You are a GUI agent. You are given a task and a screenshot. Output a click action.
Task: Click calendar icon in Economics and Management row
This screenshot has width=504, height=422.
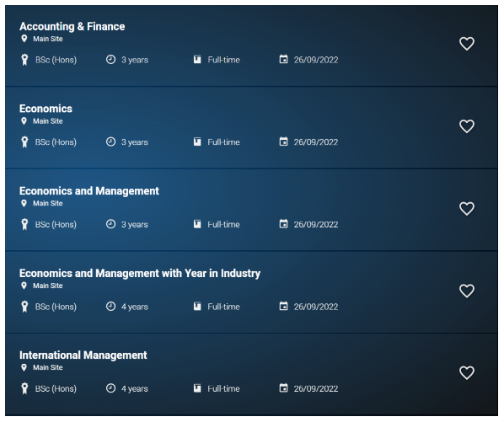(283, 223)
